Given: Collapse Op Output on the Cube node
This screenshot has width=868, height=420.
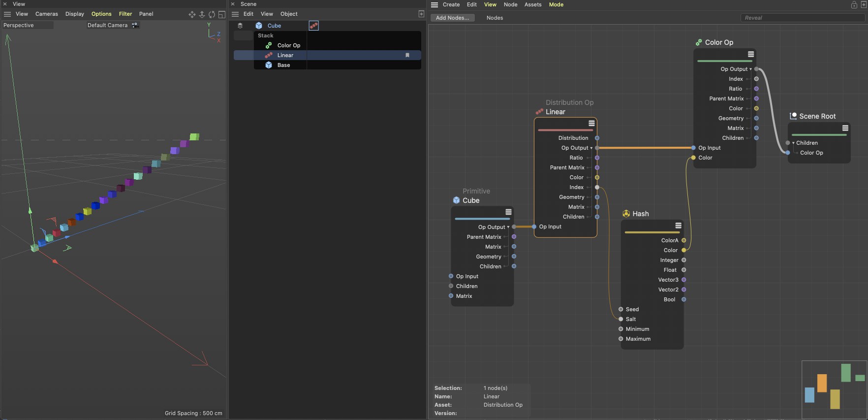Looking at the screenshot, I should [508, 227].
